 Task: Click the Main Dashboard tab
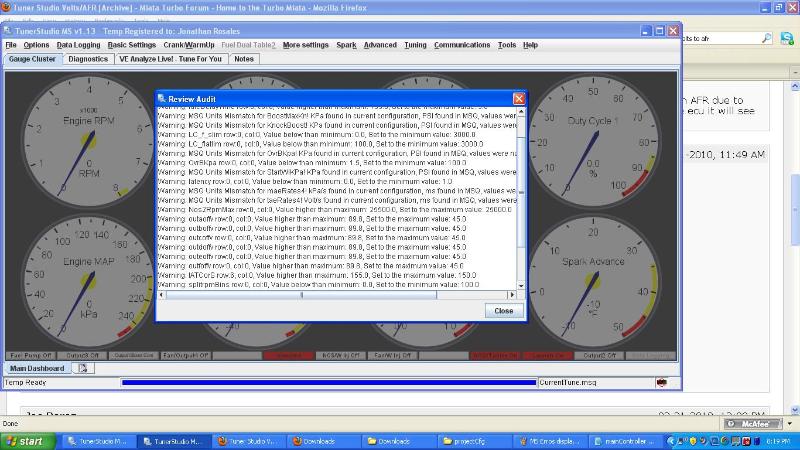click(39, 368)
